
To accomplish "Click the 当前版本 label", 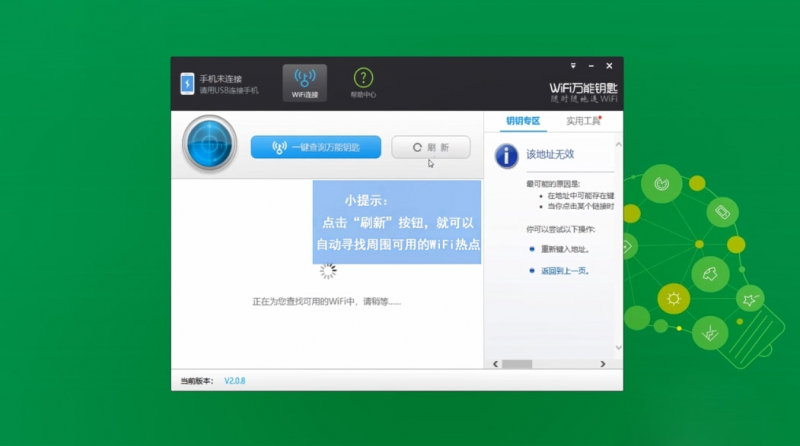I will 196,381.
